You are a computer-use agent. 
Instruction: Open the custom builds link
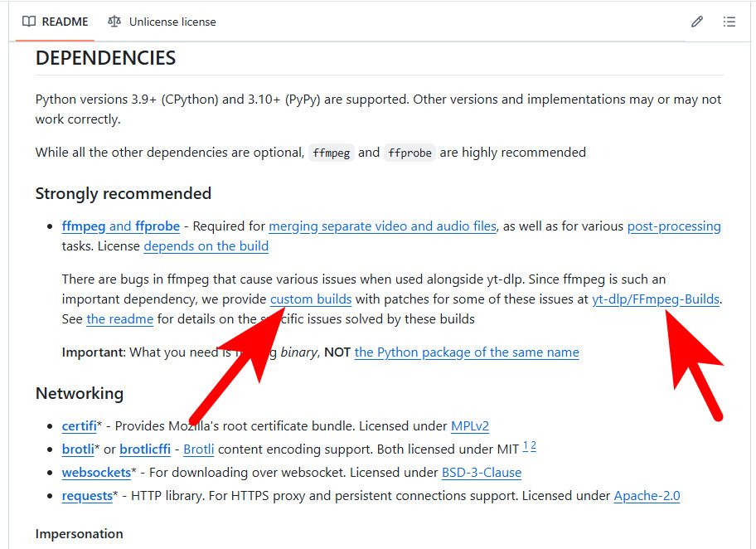click(311, 299)
